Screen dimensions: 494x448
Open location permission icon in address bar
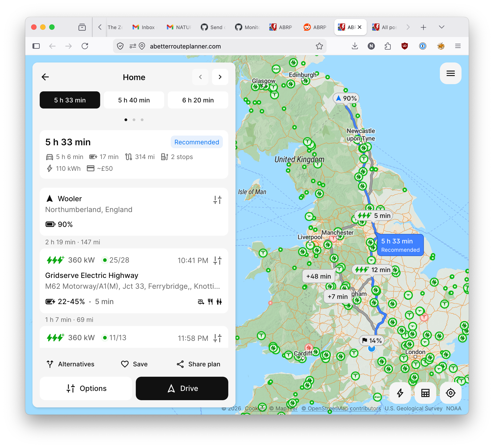coord(142,46)
